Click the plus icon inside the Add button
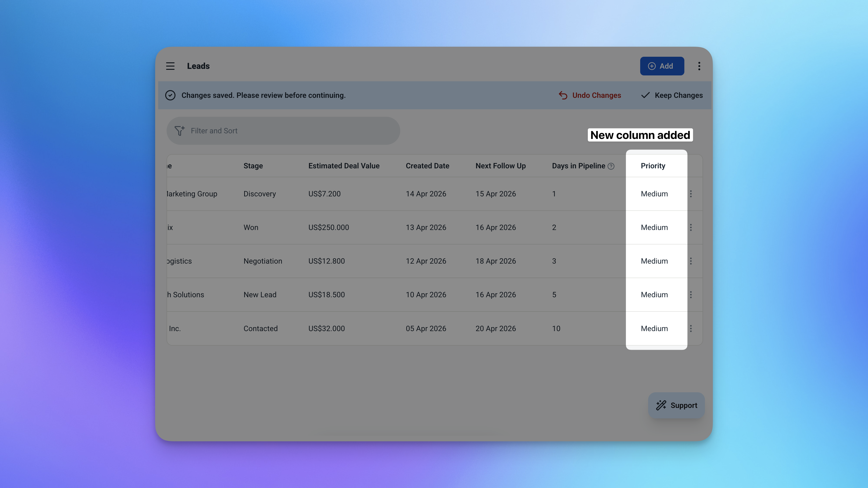 (652, 66)
